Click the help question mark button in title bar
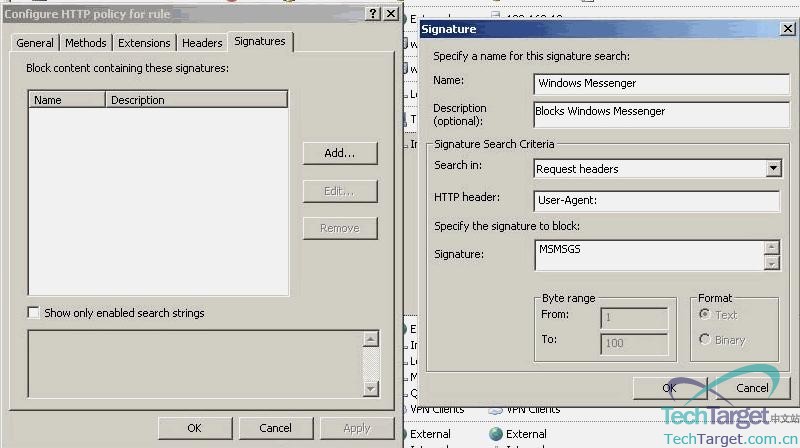Viewport: 800px width, 448px height. point(373,13)
